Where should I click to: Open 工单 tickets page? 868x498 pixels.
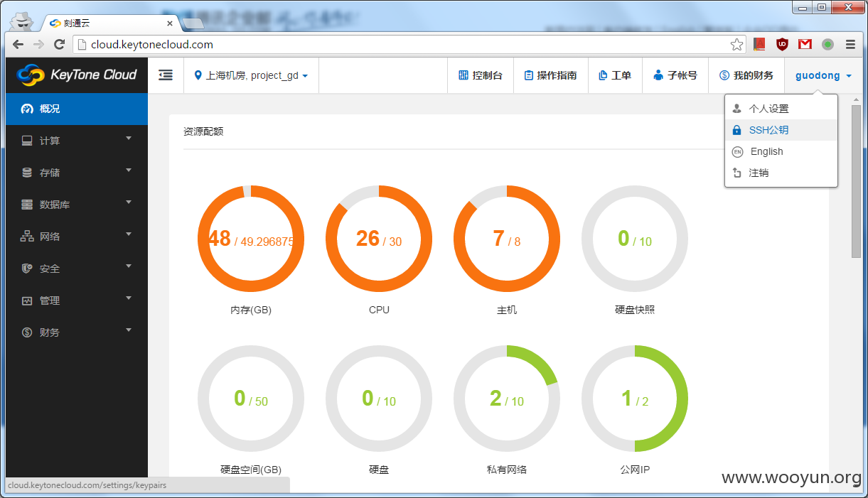[x=615, y=75]
